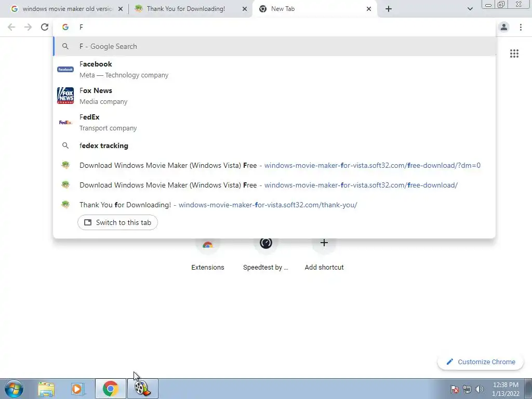Click the Speedtest by ... shortcut label
The width and height of the screenshot is (532, 399).
(265, 268)
